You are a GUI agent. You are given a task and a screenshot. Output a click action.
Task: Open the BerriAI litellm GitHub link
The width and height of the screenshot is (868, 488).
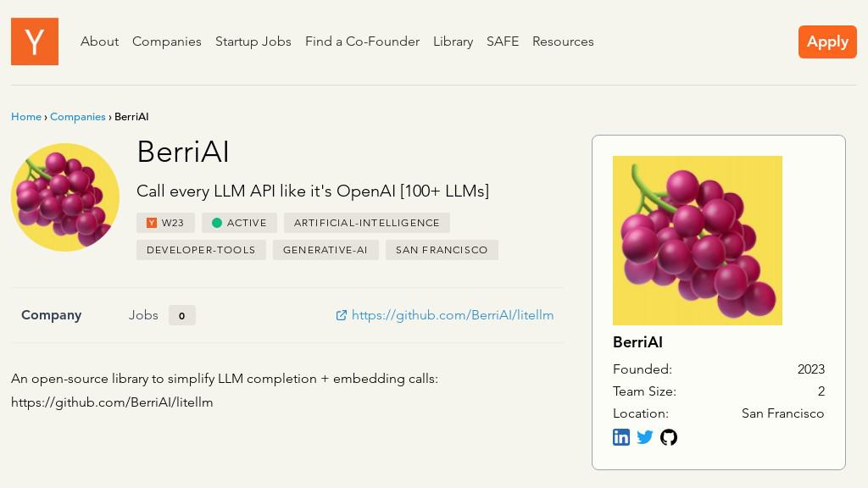point(453,315)
